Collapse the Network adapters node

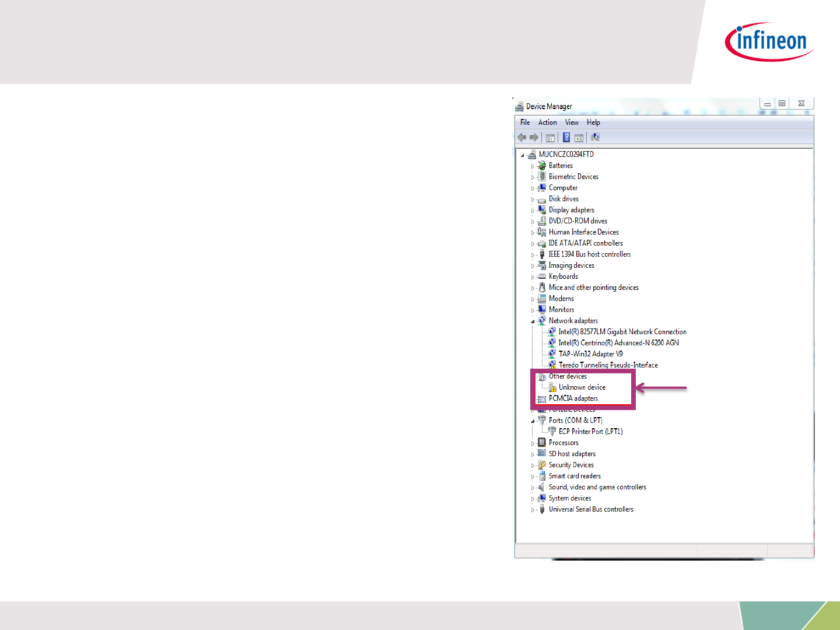[x=533, y=321]
